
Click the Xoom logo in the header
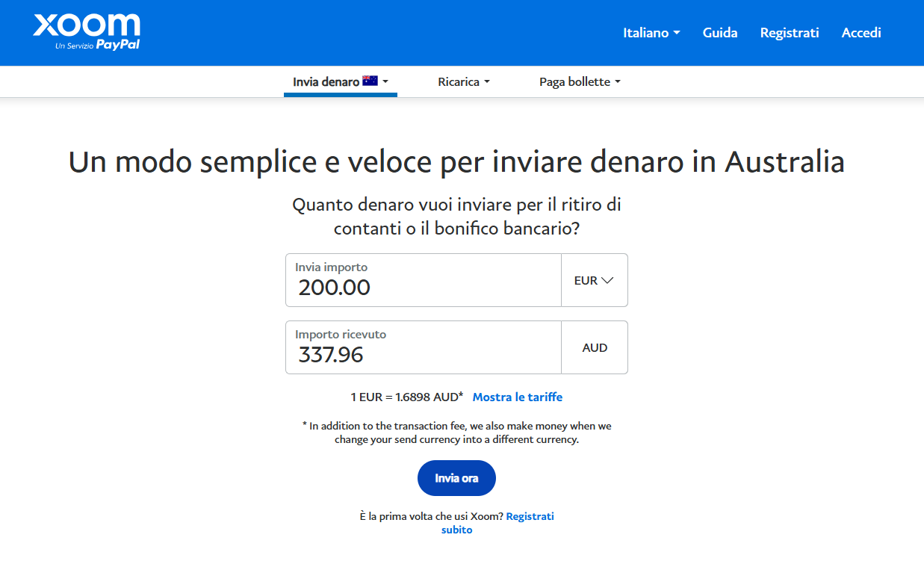[86, 25]
